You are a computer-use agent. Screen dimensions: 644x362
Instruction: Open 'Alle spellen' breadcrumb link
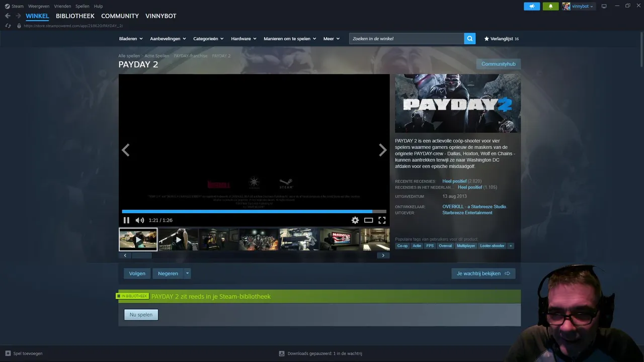click(x=129, y=56)
